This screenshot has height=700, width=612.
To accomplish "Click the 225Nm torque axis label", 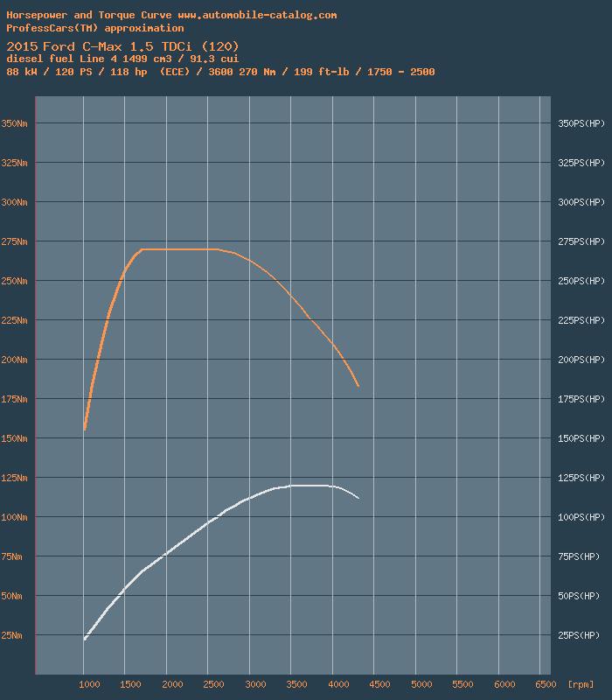I will pos(14,320).
